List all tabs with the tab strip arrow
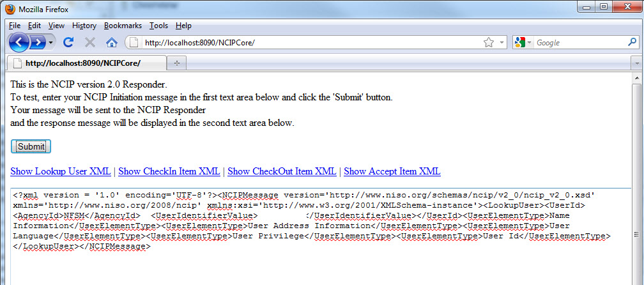Screen dimensions: 644x285 [x=638, y=63]
